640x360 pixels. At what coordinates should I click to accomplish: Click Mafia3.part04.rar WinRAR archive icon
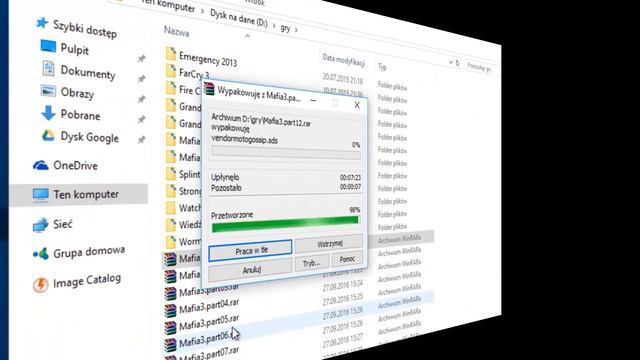click(x=170, y=310)
